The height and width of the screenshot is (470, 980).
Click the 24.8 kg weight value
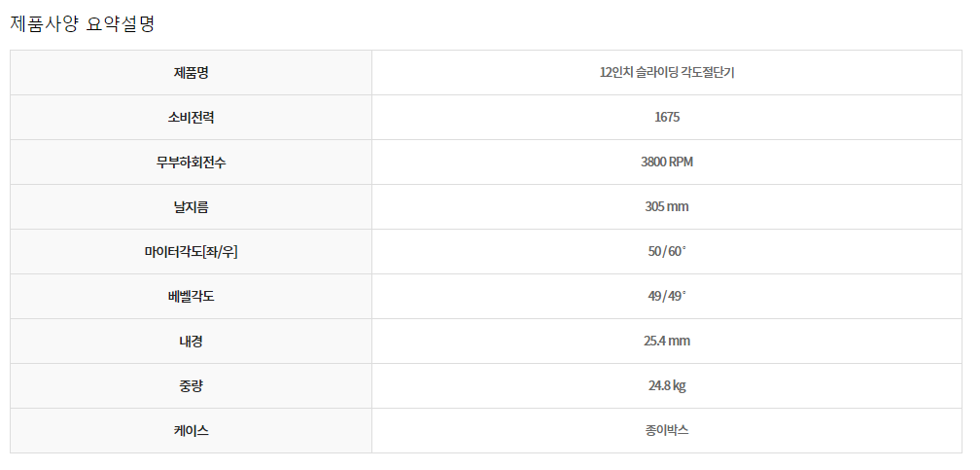pyautogui.click(x=666, y=386)
